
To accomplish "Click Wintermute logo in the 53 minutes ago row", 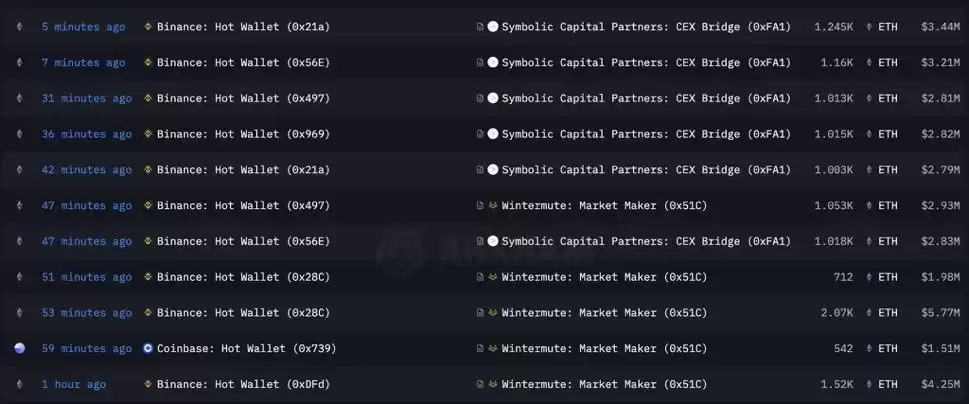I will [493, 313].
